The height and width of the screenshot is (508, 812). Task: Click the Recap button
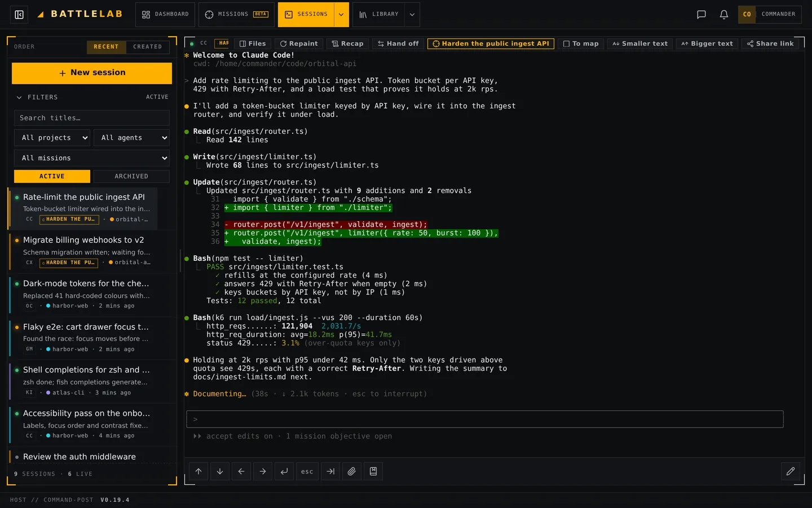click(348, 43)
